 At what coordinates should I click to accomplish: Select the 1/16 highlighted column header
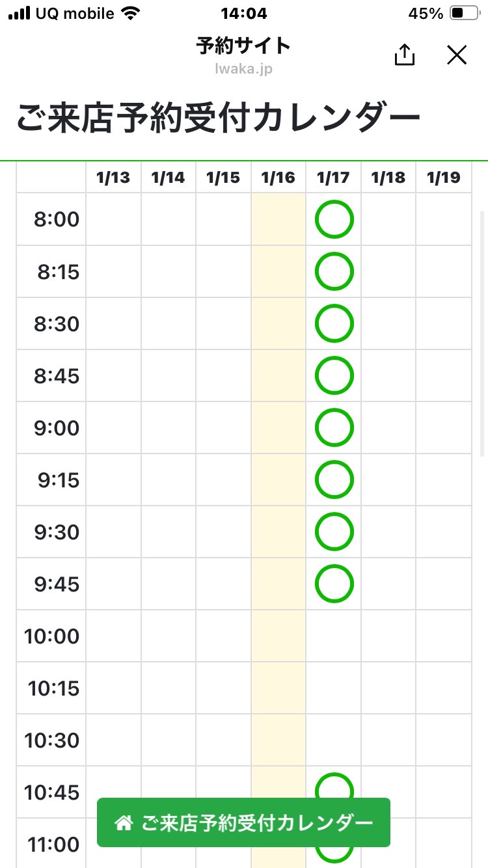tap(278, 178)
